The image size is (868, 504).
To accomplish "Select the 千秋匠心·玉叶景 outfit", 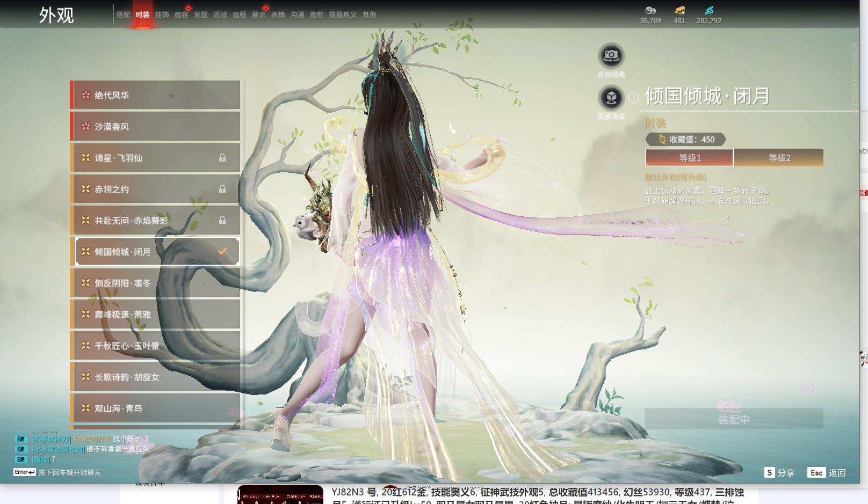I will pyautogui.click(x=155, y=346).
